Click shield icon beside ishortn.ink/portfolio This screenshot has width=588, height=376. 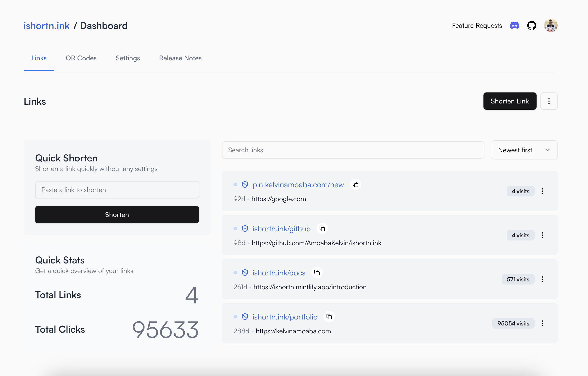(245, 317)
